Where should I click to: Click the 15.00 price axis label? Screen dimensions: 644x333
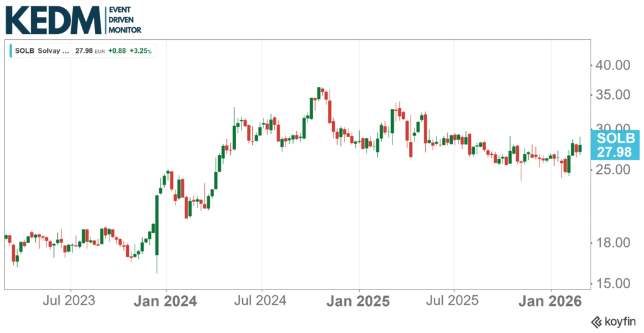coord(612,283)
